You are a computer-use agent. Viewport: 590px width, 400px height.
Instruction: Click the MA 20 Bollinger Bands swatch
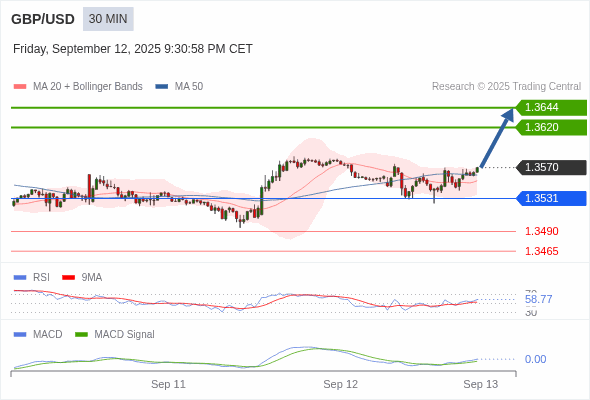coord(20,87)
